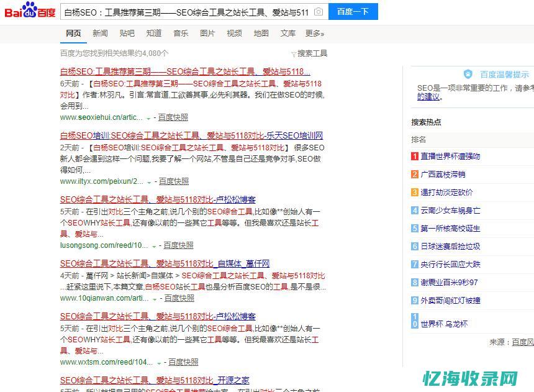Expand the 更多» dropdown in the tab bar
The width and height of the screenshot is (534, 392).
point(315,34)
